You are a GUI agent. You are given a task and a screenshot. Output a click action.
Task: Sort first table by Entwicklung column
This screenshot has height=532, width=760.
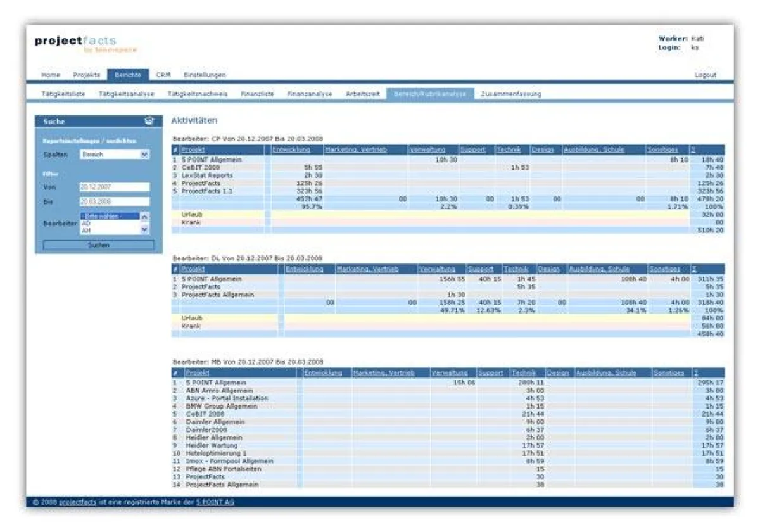click(291, 149)
